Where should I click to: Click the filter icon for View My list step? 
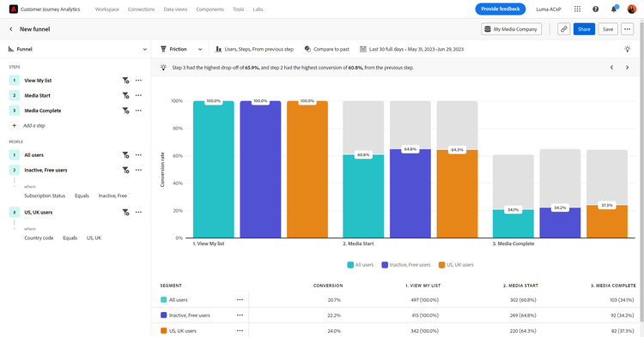pyautogui.click(x=125, y=81)
